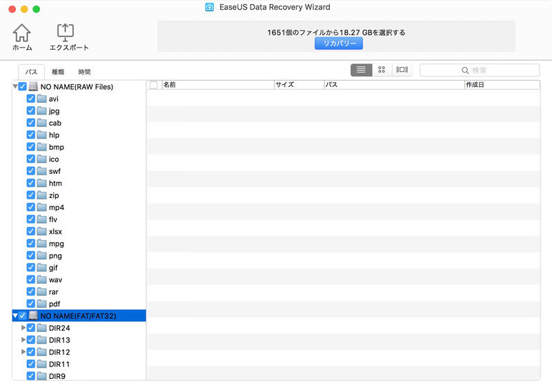The width and height of the screenshot is (552, 392).
Task: Uncheck the pdf folder checkbox
Action: point(30,303)
